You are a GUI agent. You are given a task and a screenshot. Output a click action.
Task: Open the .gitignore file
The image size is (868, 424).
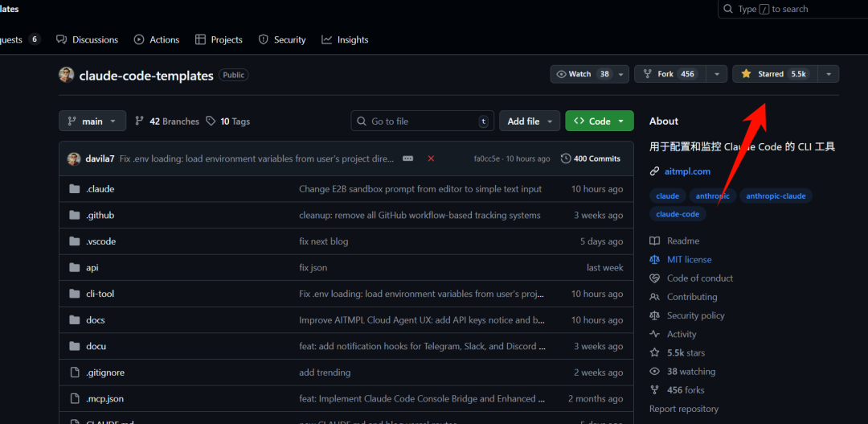click(x=105, y=373)
